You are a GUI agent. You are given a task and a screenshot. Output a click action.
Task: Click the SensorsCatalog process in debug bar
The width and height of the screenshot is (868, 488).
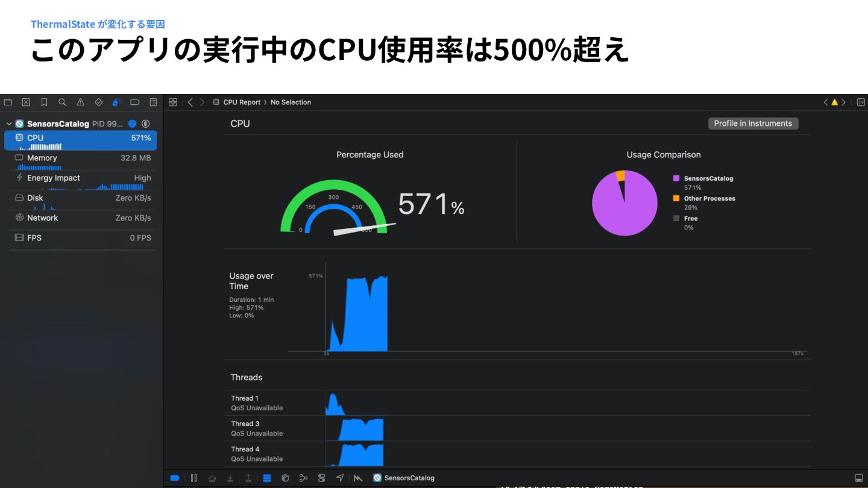[x=403, y=478]
